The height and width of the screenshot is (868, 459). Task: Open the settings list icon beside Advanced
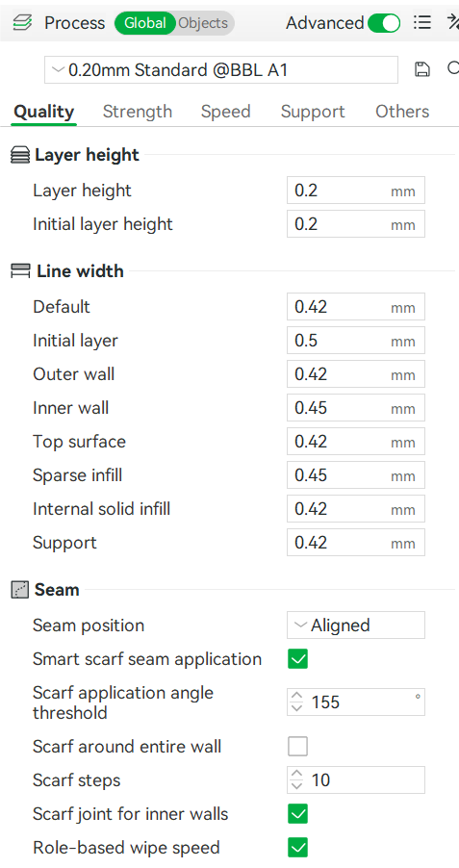[x=422, y=23]
